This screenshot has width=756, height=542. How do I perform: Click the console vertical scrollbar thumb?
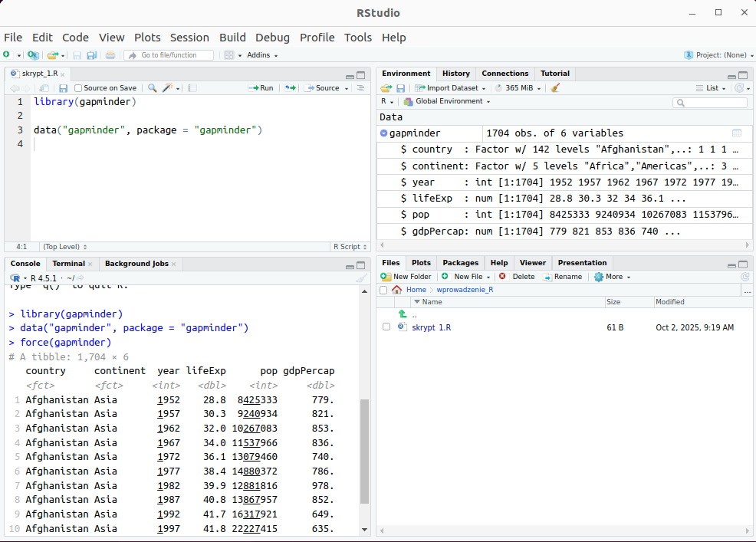tap(364, 451)
